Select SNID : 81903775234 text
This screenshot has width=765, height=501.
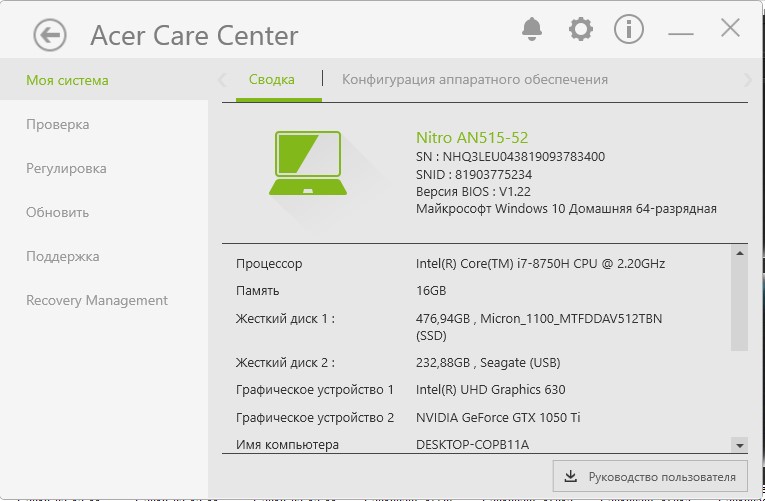(x=474, y=175)
